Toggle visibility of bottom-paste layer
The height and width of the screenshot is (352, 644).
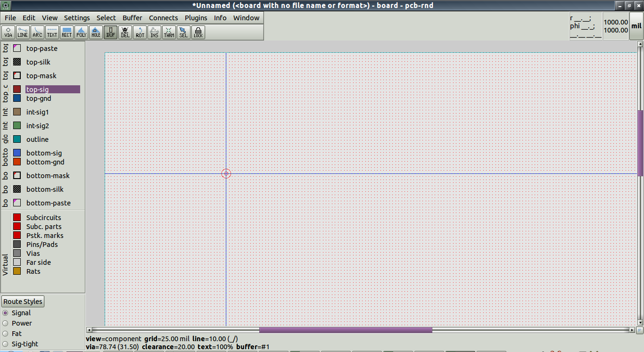pyautogui.click(x=17, y=203)
